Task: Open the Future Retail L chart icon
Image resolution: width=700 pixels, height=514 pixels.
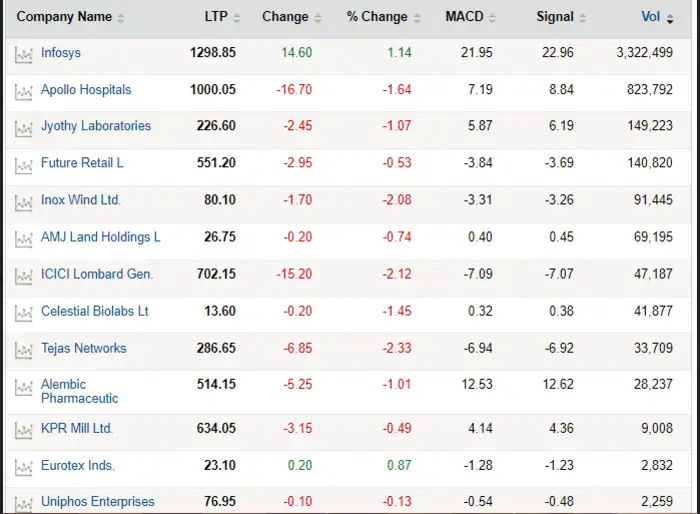Action: (x=23, y=165)
